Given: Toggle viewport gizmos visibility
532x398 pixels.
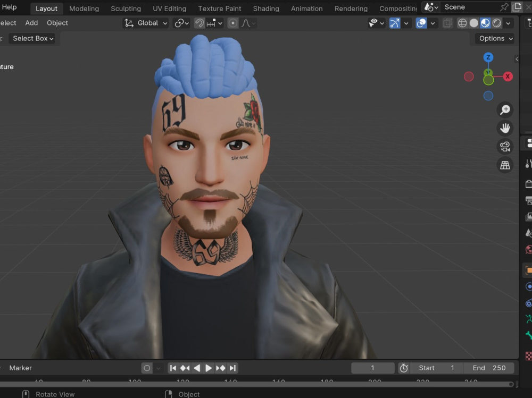Looking at the screenshot, I should tap(394, 23).
